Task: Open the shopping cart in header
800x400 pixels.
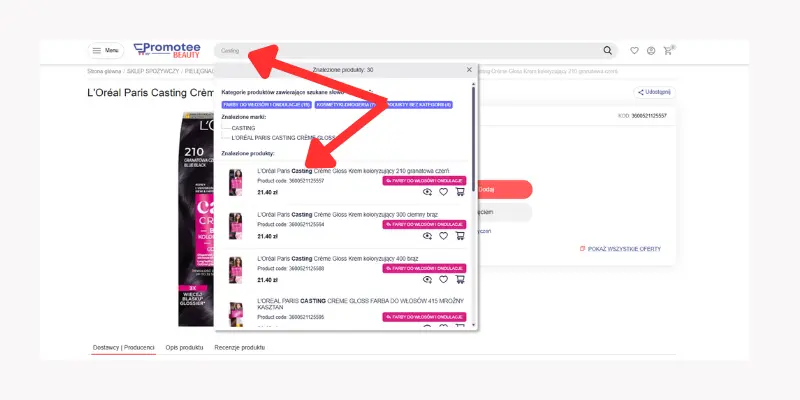Action: click(668, 50)
